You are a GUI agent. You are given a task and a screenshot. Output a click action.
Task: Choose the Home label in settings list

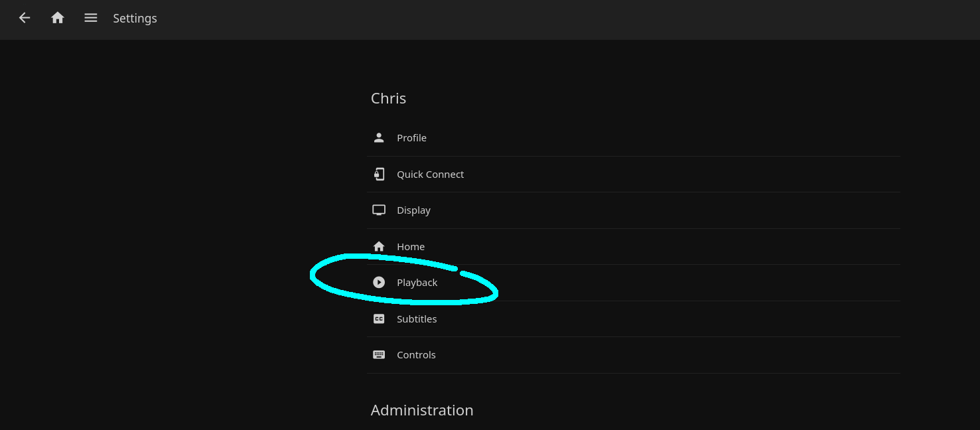(x=411, y=247)
